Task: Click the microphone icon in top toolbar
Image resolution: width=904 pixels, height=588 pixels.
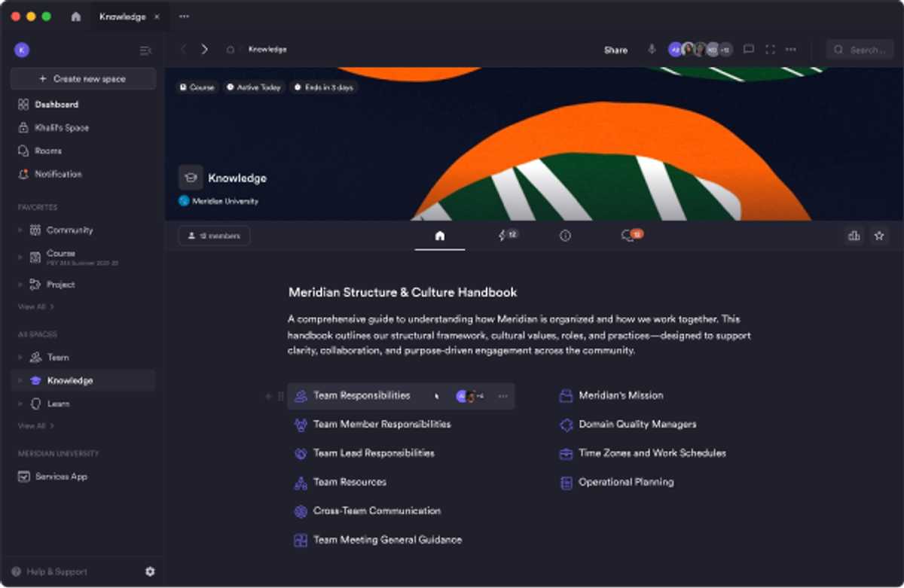Action: (x=652, y=50)
